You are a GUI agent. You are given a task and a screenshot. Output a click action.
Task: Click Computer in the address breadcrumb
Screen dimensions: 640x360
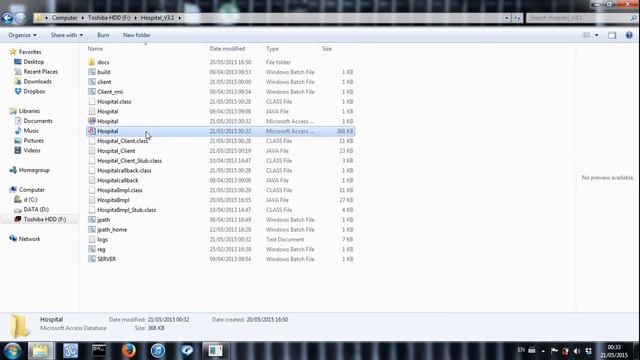point(64,18)
